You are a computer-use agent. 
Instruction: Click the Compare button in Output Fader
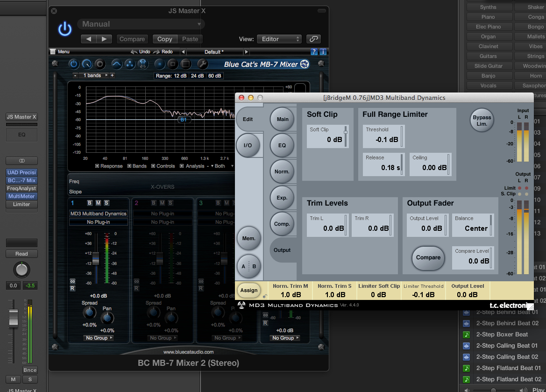[x=428, y=257]
